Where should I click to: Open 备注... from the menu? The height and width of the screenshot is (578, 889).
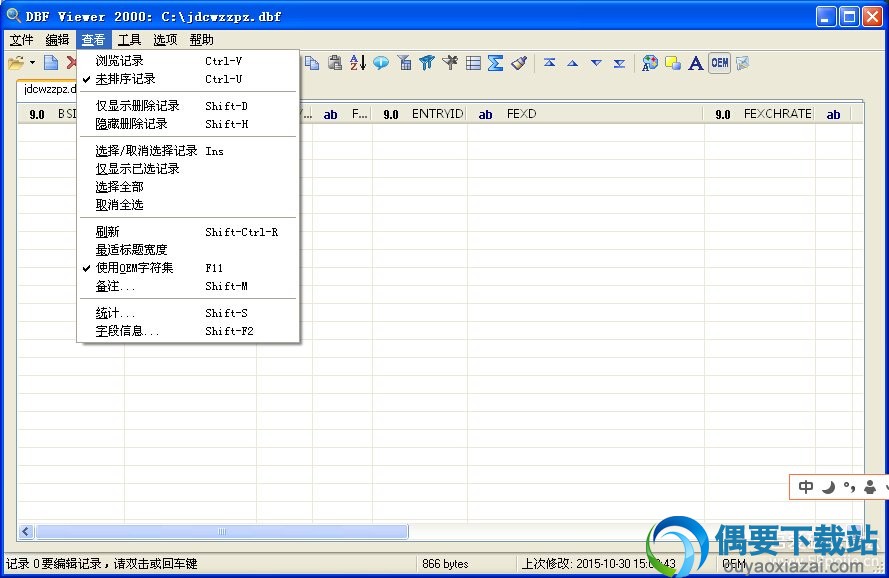point(188,286)
